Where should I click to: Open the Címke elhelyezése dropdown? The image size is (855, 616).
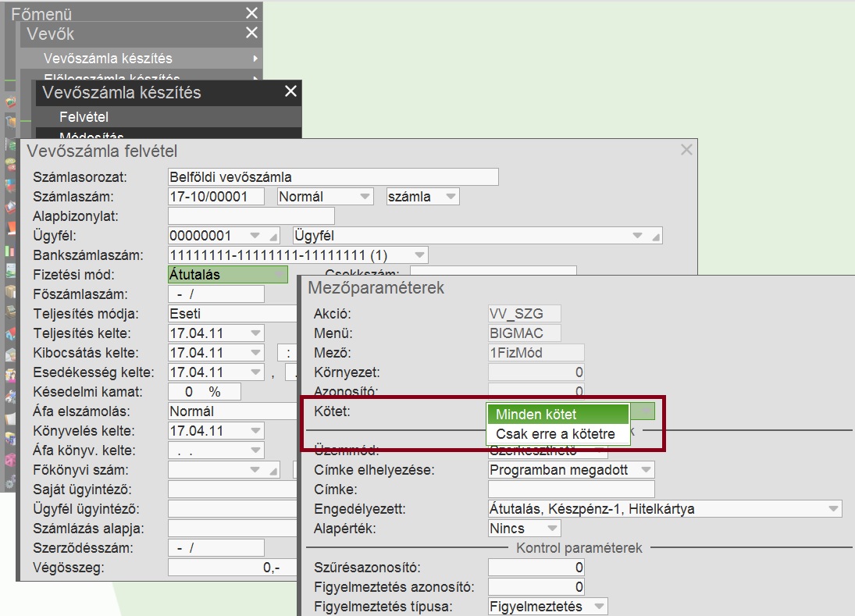click(x=646, y=470)
